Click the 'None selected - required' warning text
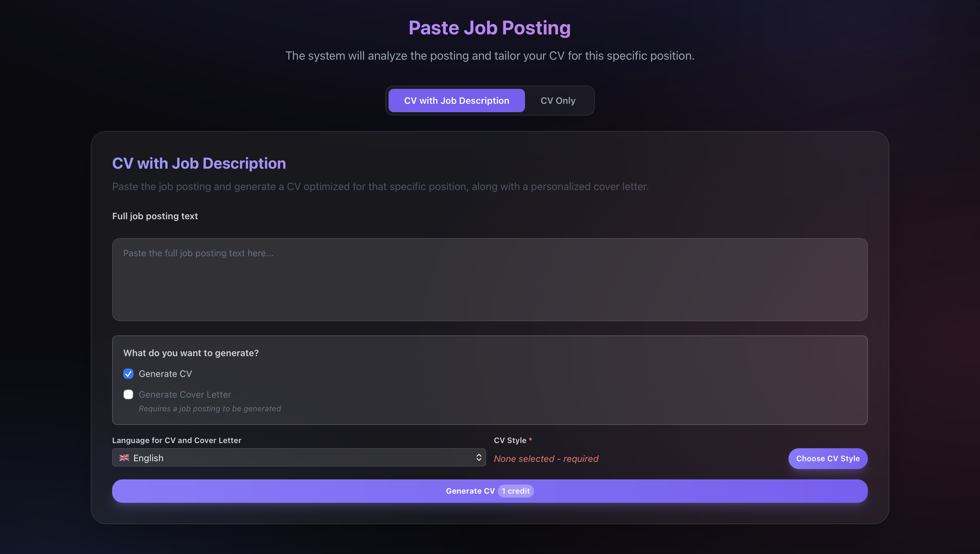 [546, 458]
